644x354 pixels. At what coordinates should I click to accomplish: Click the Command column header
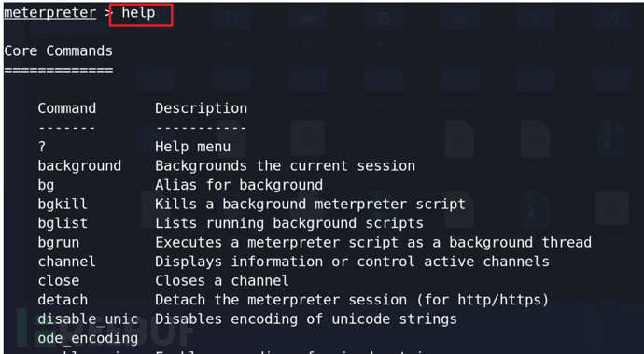(x=67, y=108)
